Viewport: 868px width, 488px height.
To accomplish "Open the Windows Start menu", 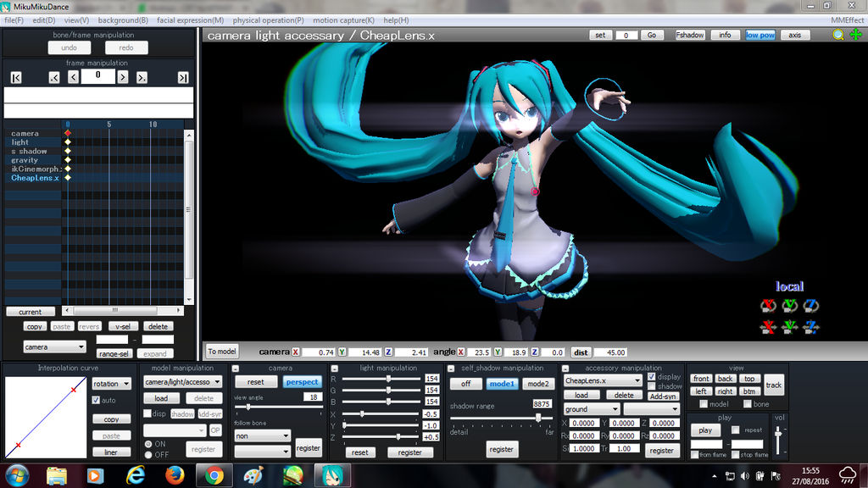I will pos(17,475).
